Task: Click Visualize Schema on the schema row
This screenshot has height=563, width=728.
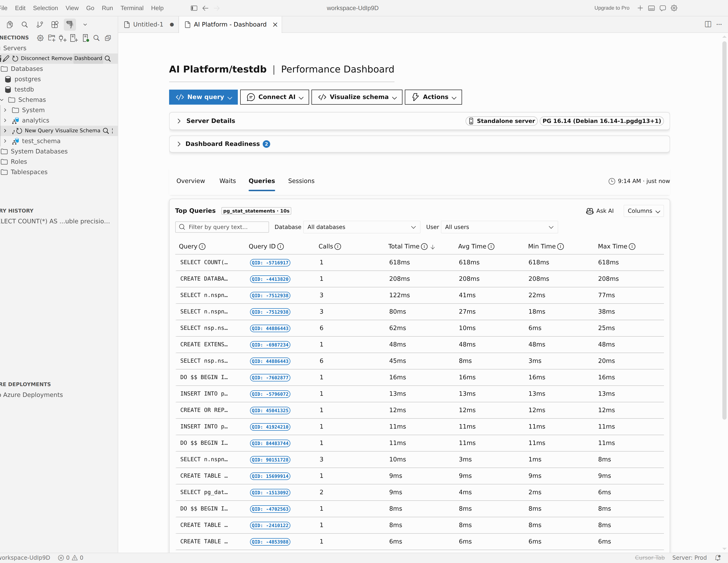Action: [x=77, y=131]
